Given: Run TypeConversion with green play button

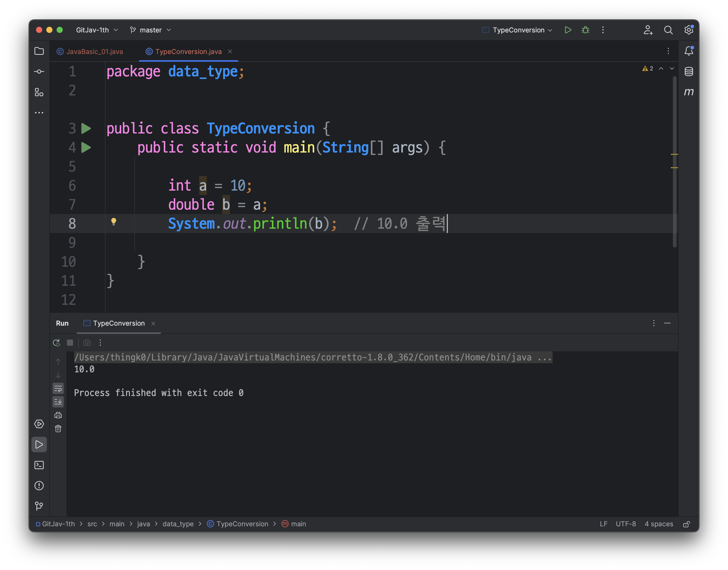Looking at the screenshot, I should 568,30.
